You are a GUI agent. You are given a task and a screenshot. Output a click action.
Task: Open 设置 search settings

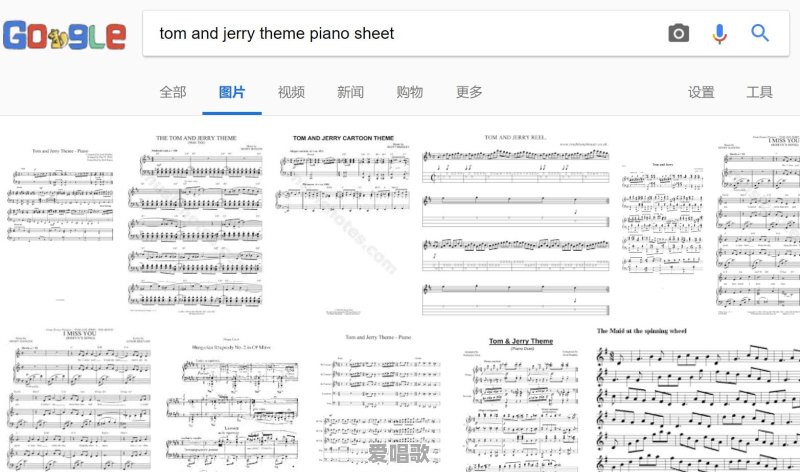701,92
